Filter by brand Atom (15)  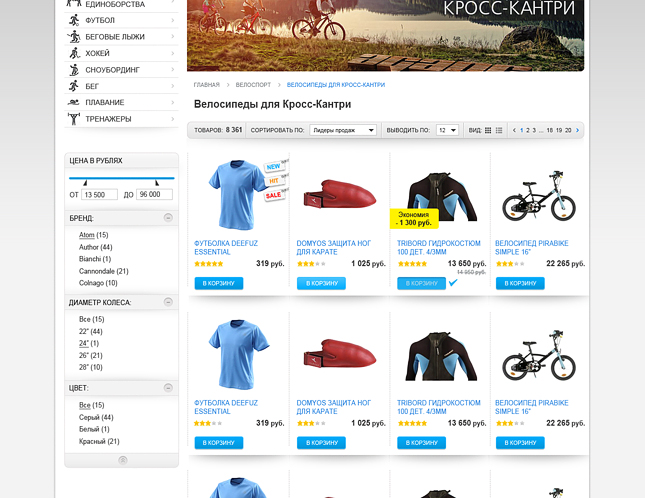tap(93, 235)
